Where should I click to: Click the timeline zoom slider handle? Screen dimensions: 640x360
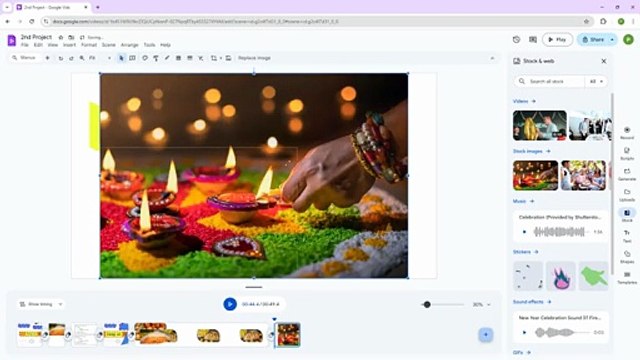[x=427, y=304]
